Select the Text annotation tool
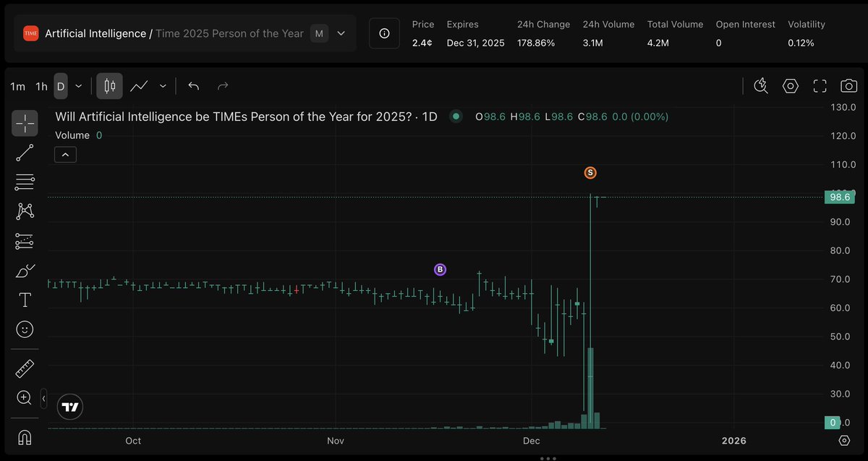Screen dimensions: 868x461 [x=25, y=300]
